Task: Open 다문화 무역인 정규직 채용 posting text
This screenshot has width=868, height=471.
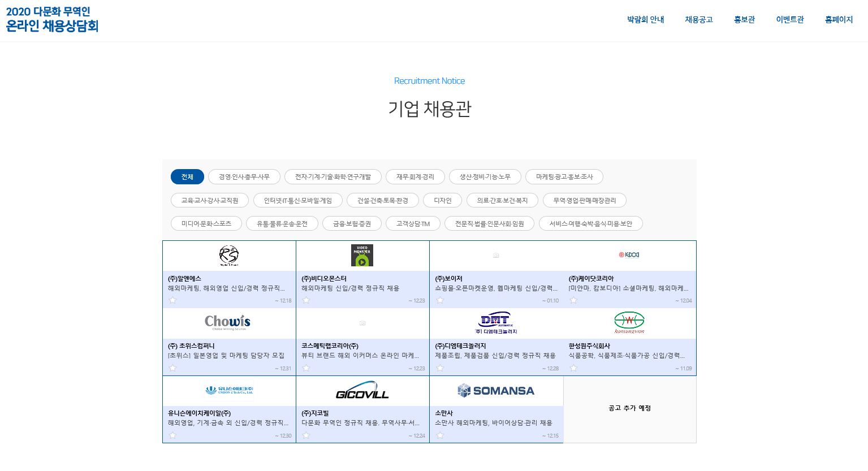Action: click(360, 423)
